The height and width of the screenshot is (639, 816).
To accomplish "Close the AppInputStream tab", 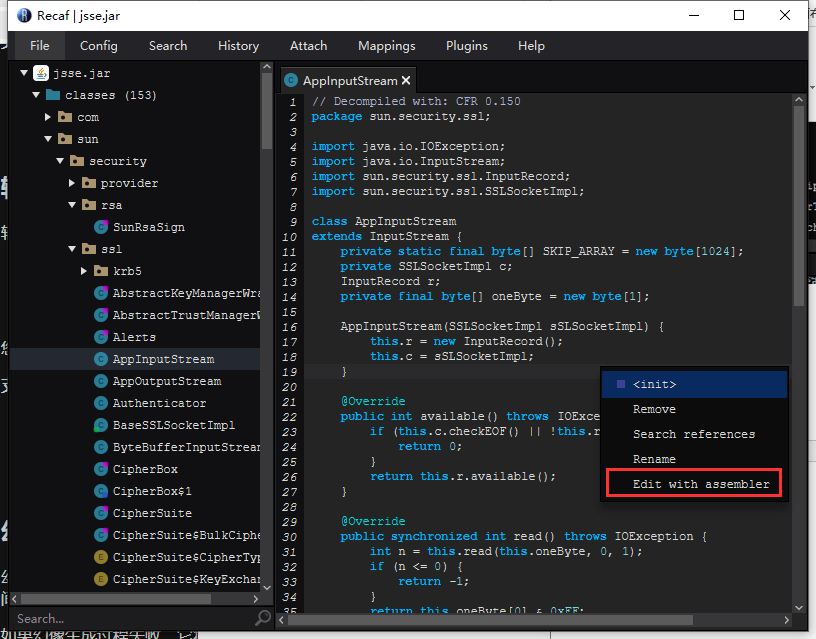I will coord(406,81).
